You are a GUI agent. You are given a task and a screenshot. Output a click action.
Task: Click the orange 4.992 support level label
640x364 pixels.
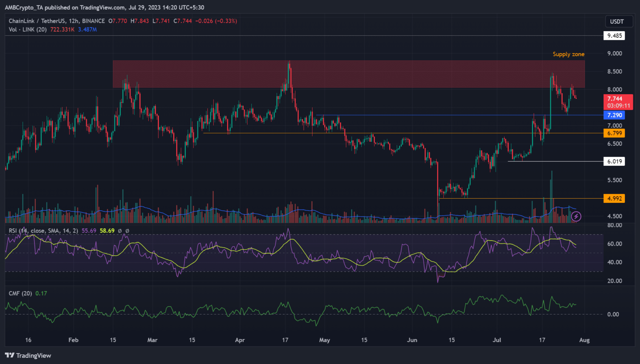click(614, 199)
